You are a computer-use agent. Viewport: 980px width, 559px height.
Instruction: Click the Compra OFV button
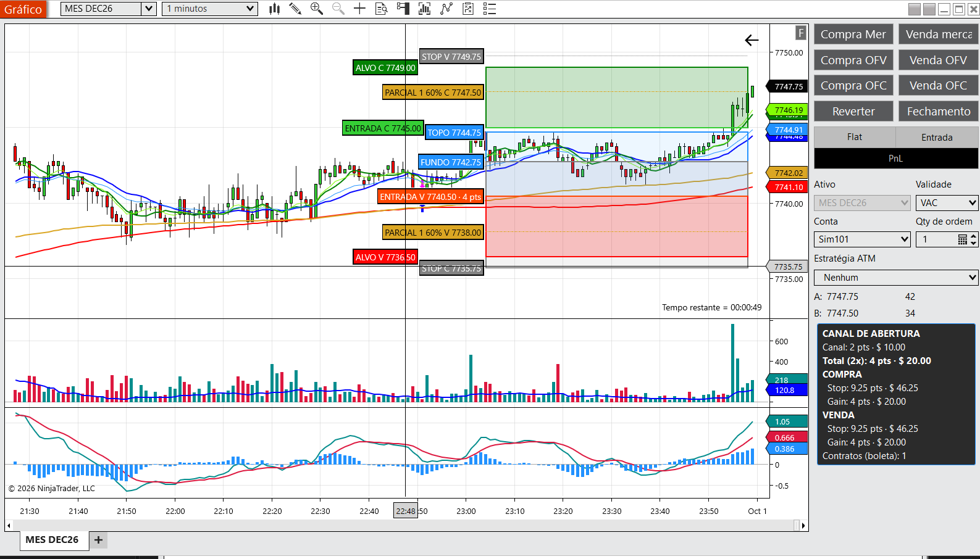pos(853,60)
